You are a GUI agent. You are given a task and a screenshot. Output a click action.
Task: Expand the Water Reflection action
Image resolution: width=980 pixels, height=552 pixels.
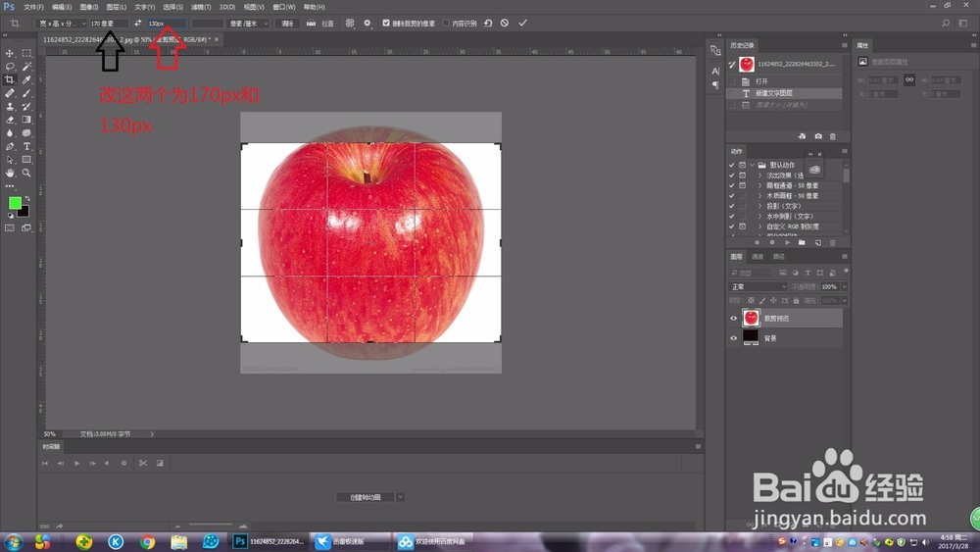[x=760, y=217]
